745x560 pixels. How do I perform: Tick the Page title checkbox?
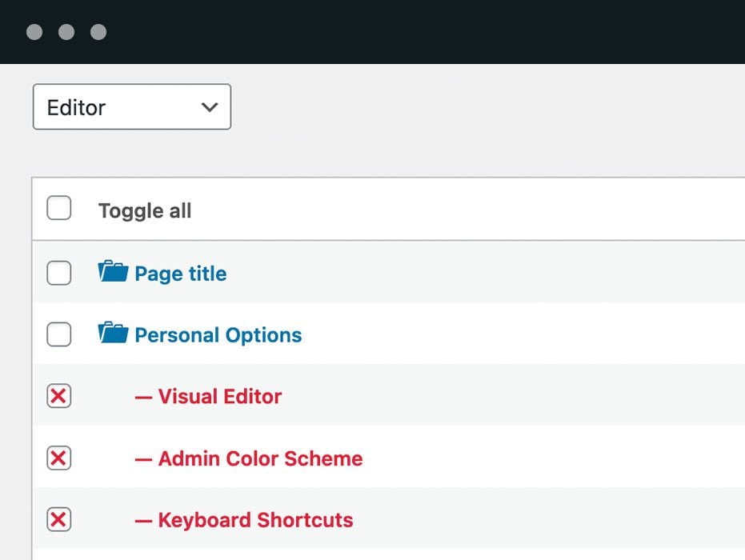[x=59, y=273]
